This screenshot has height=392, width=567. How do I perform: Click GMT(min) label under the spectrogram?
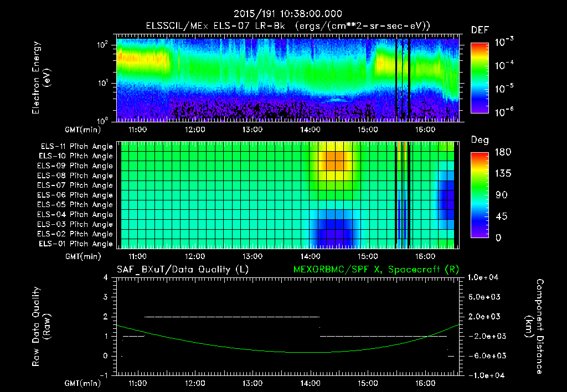tap(83, 130)
